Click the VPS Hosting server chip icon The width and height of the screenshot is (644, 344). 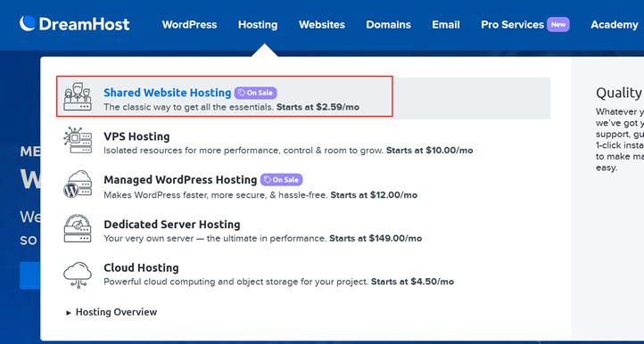[x=78, y=141]
